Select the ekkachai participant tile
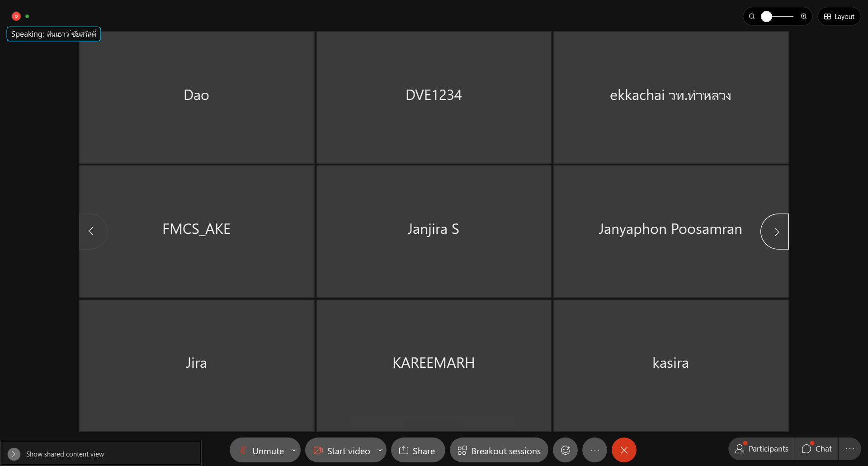Screen dimensions: 868x466 [671, 97]
